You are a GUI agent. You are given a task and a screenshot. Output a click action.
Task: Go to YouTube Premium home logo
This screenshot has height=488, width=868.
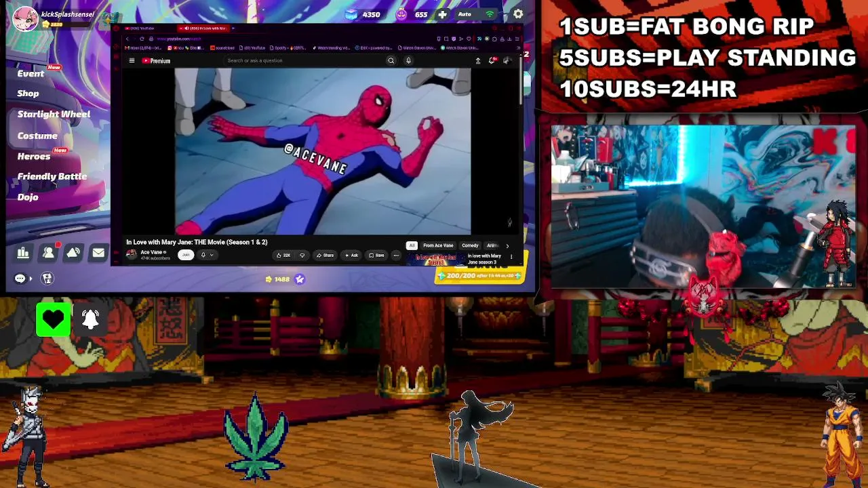coord(156,61)
